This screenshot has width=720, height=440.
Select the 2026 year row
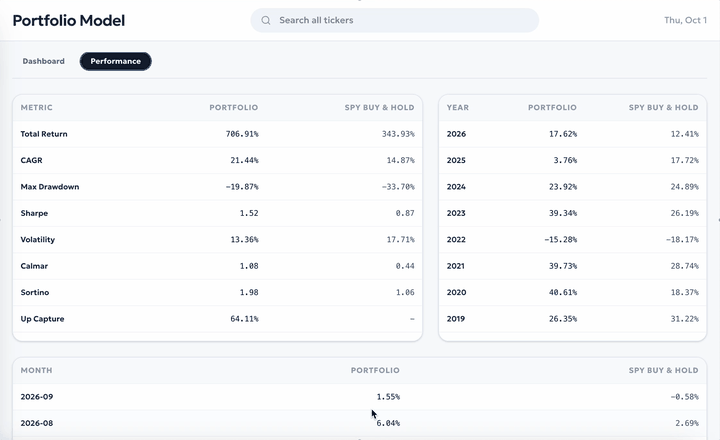(x=573, y=134)
